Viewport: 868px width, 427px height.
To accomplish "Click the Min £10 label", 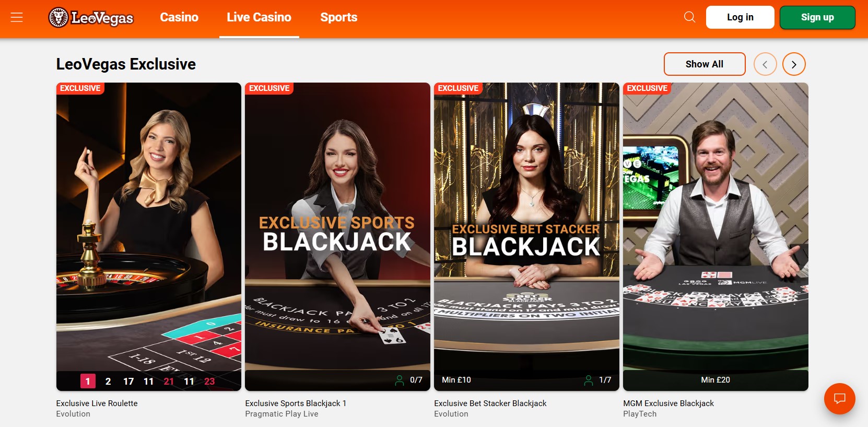I will coord(456,380).
